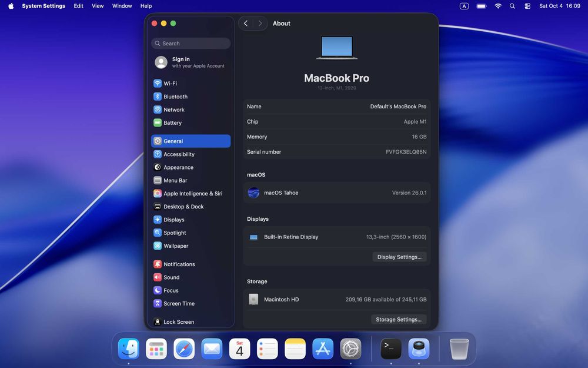
Task: Click '209,16 GB available of 245,11 GB'
Action: pos(386,300)
